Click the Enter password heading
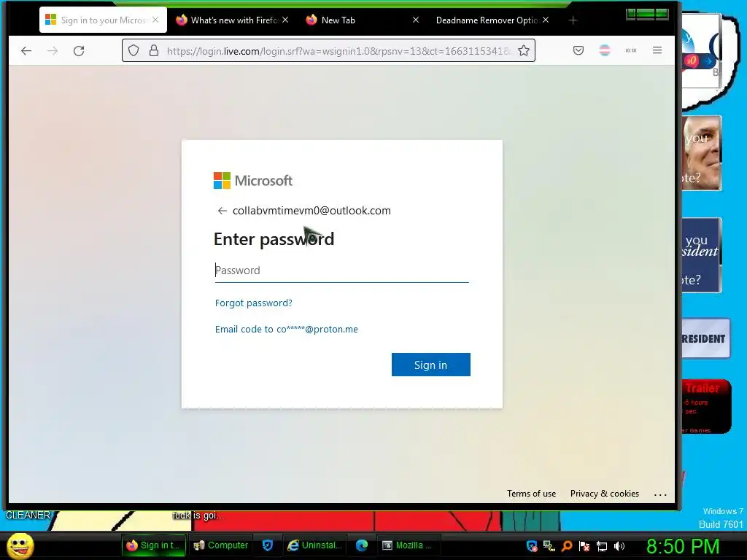747x560 pixels. coord(274,239)
